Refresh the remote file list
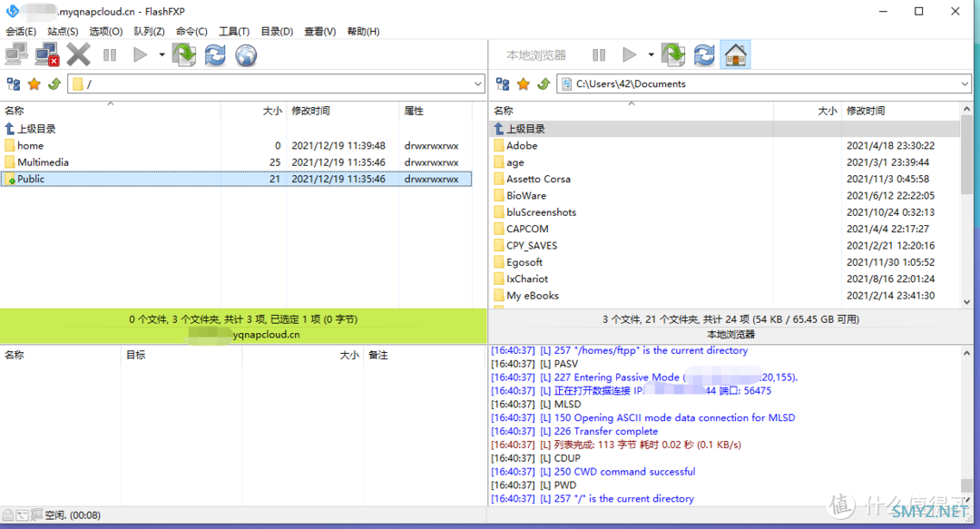The height and width of the screenshot is (529, 980). 215,55
